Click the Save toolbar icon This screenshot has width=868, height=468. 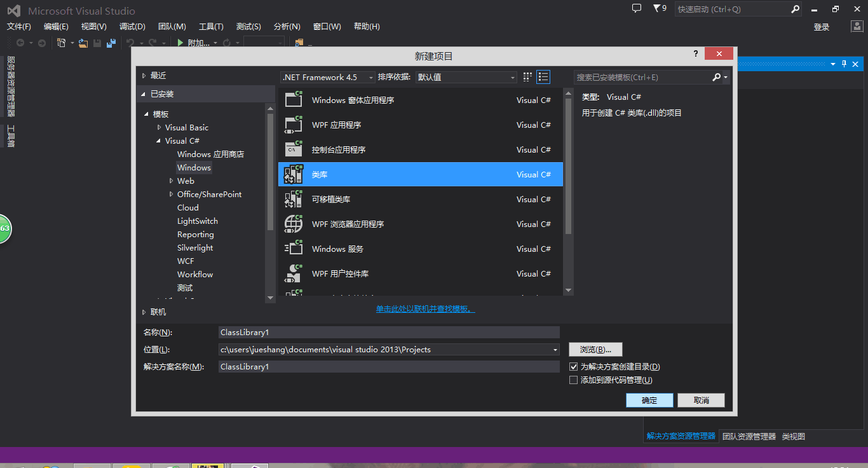97,43
